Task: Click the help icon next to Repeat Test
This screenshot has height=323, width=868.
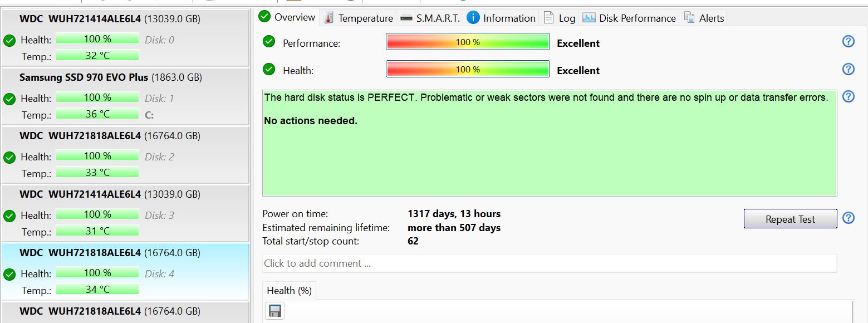Action: click(x=848, y=218)
